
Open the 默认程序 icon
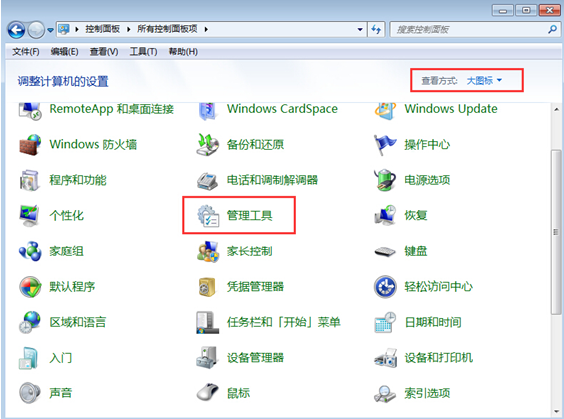click(30, 287)
